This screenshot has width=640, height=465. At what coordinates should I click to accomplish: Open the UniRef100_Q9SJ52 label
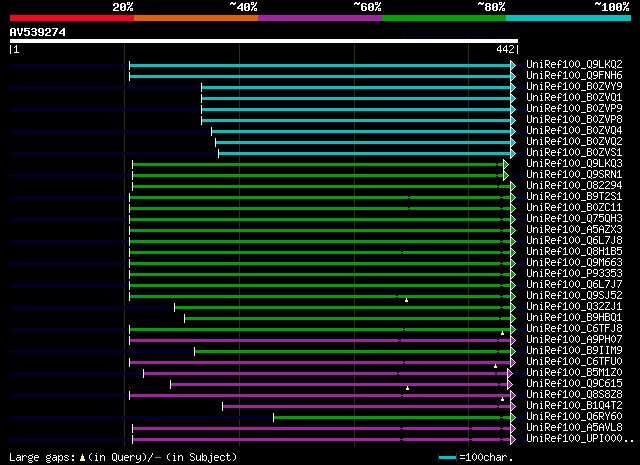pos(574,296)
